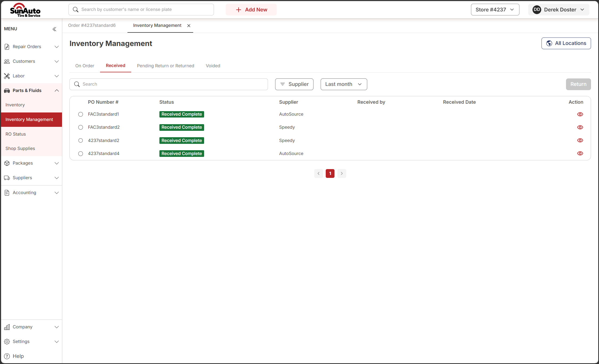Click the Return button
Viewport: 599px width, 364px height.
click(578, 84)
